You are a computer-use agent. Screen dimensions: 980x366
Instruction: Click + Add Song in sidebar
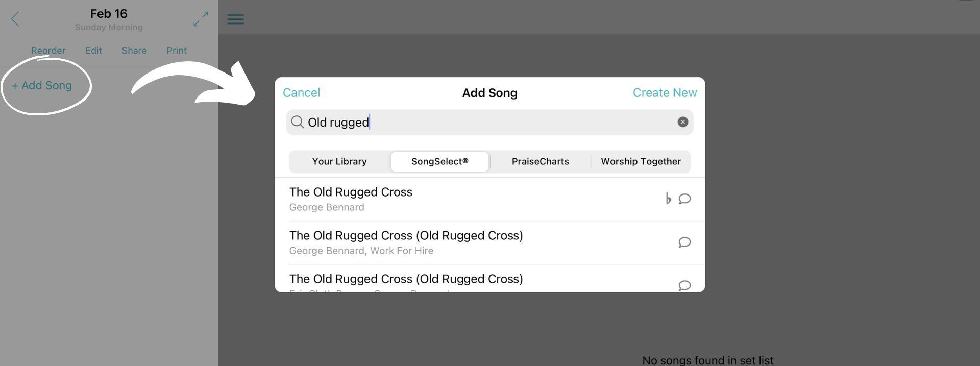tap(42, 86)
